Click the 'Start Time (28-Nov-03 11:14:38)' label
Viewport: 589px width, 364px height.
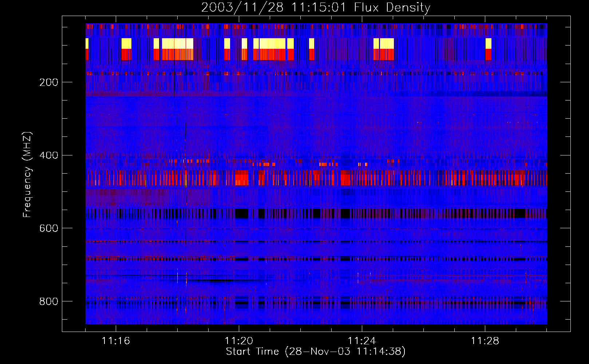tap(316, 352)
